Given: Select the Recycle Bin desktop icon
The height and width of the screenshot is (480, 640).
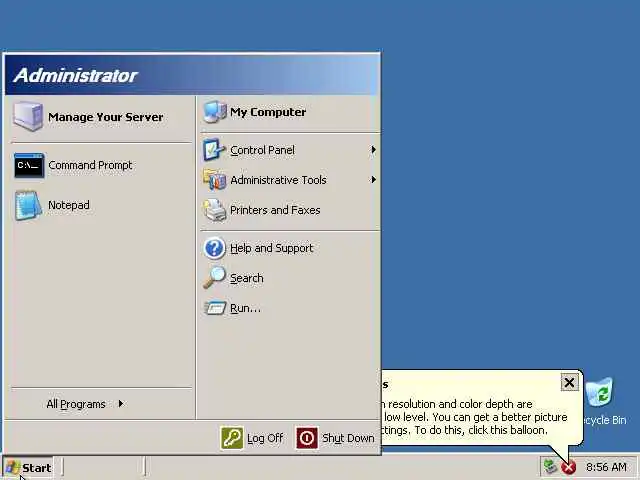Looking at the screenshot, I should click(x=600, y=392).
